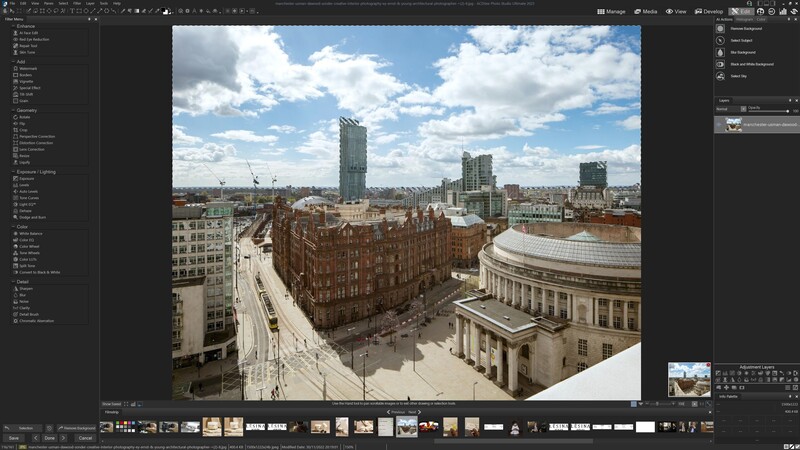Collapse the Geometry group
The image size is (800, 450).
pyautogui.click(x=13, y=110)
